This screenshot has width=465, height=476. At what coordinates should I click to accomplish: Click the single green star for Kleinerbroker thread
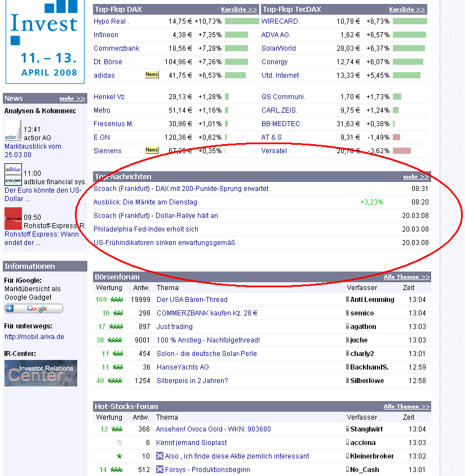[119, 456]
